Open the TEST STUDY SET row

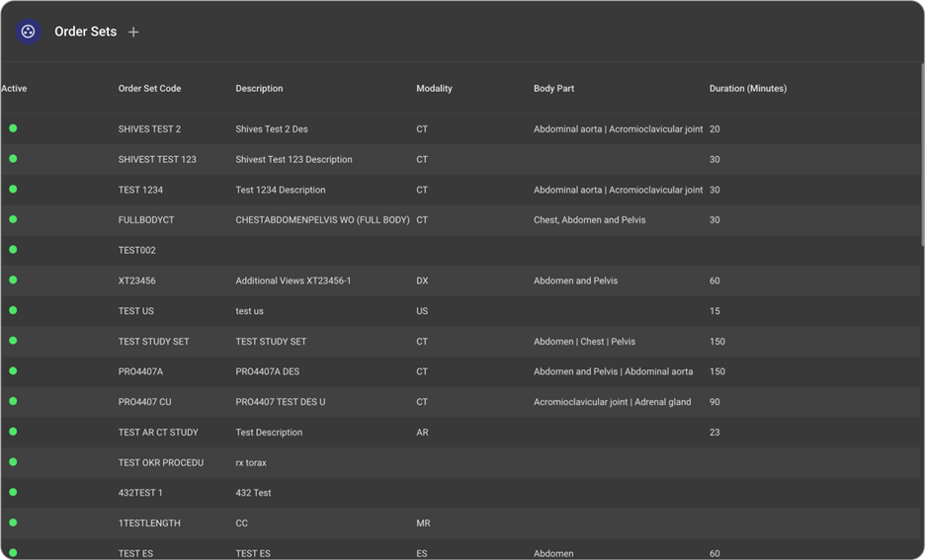pyautogui.click(x=153, y=342)
